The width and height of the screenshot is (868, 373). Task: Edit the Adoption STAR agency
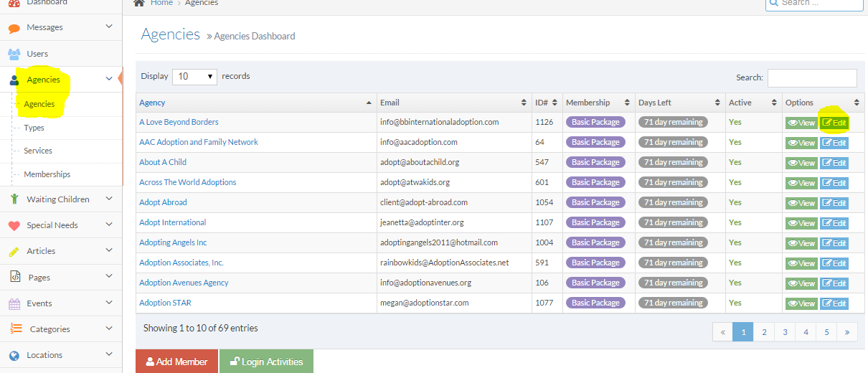(834, 303)
